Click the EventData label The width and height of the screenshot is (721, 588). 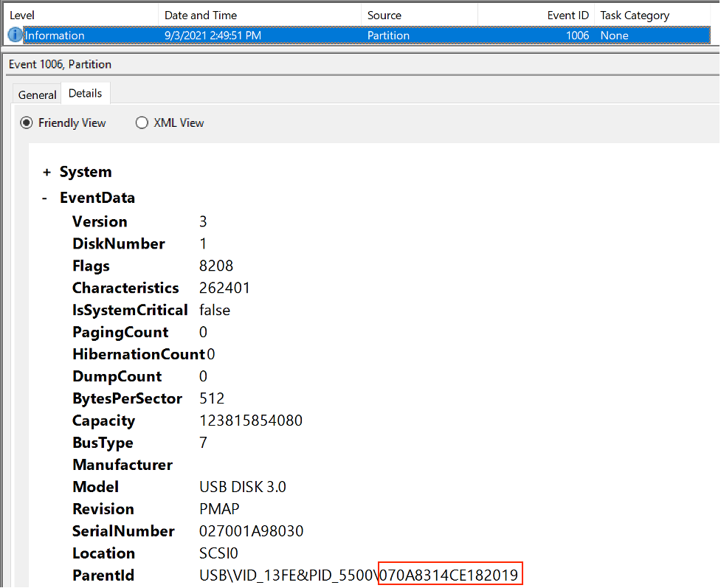[97, 198]
